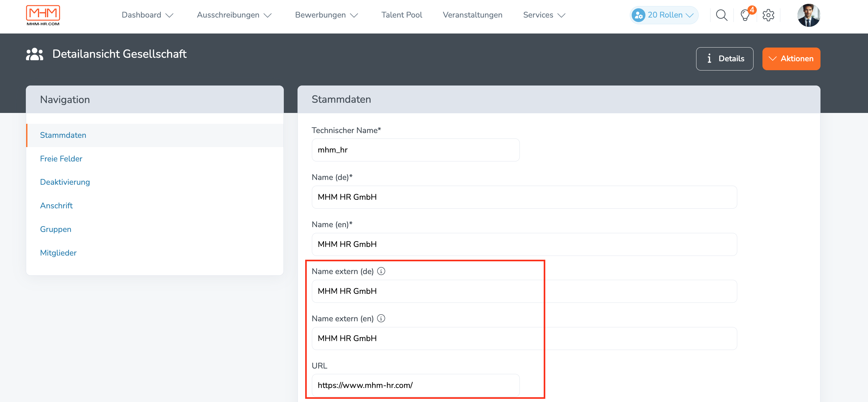The image size is (868, 402).
Task: Open the orange Aktionen button
Action: pyautogui.click(x=791, y=59)
